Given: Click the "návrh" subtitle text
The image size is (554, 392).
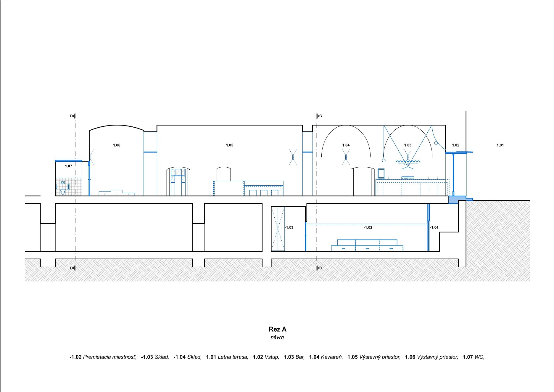Looking at the screenshot, I should pos(277,337).
